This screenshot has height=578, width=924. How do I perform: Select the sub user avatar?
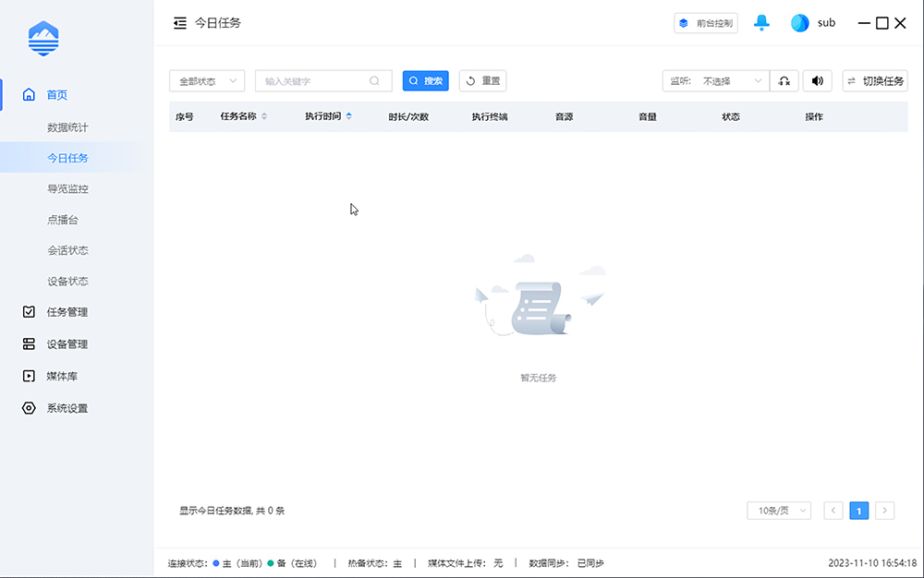coord(800,22)
